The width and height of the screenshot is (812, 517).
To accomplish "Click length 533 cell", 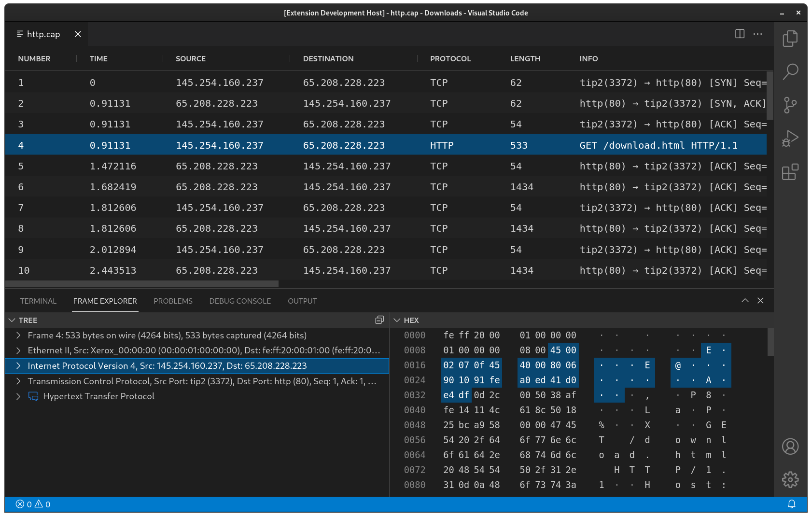I will [x=519, y=145].
